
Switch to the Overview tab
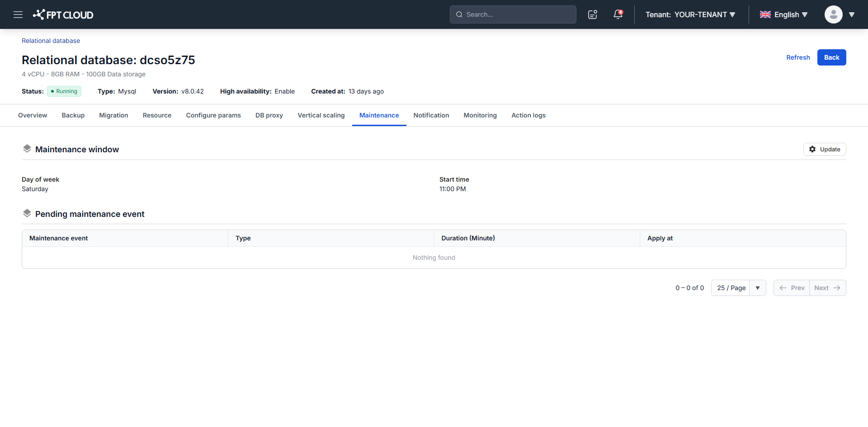click(x=33, y=115)
